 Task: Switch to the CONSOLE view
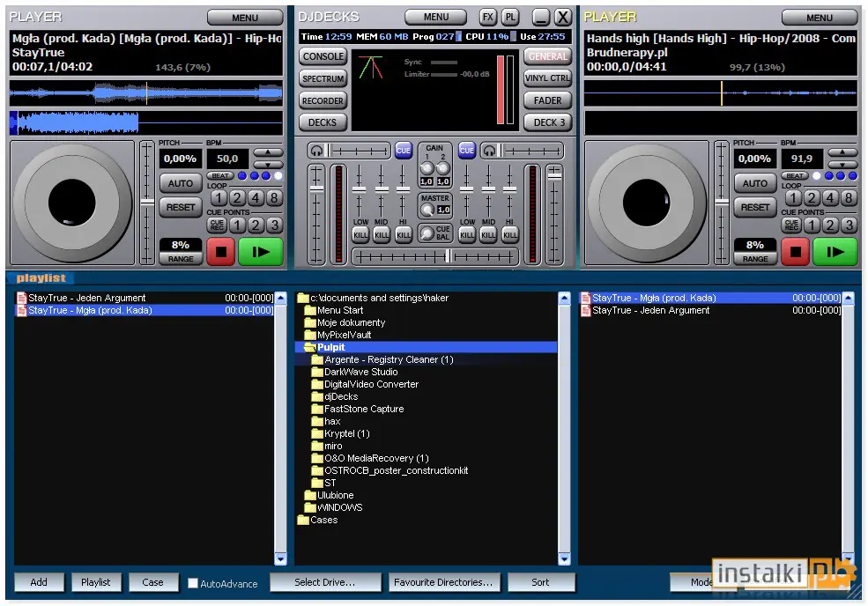323,56
